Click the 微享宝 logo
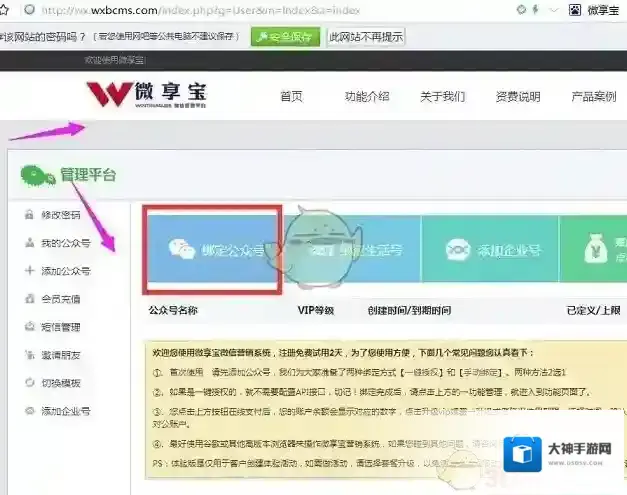627x495 pixels. [x=147, y=94]
